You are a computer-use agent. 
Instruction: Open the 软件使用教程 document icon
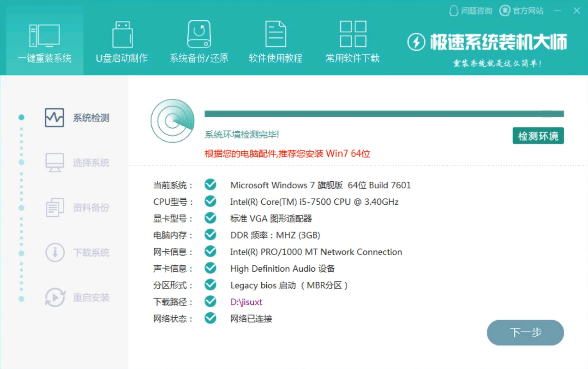276,33
